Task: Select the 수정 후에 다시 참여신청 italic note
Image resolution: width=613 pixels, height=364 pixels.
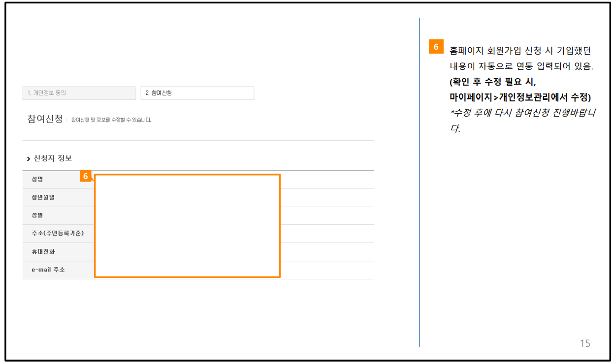Action: pos(519,112)
